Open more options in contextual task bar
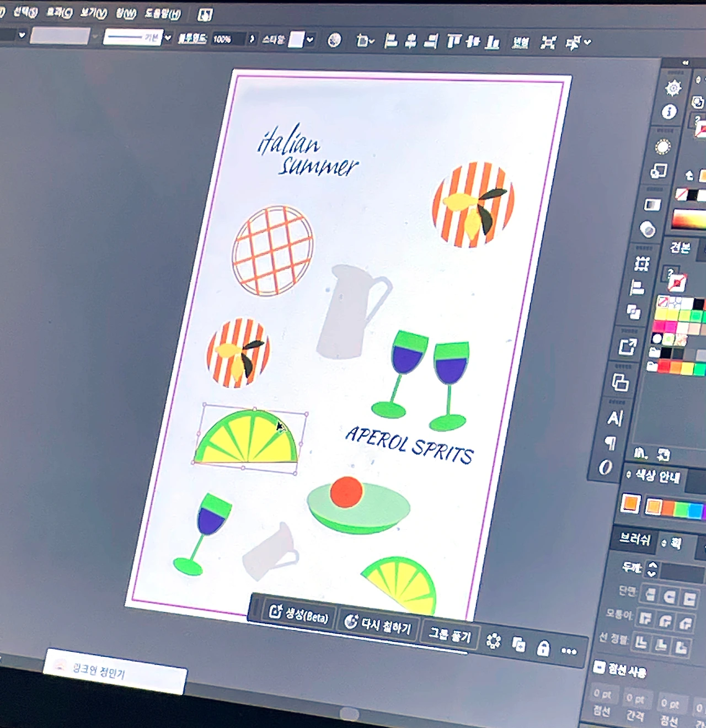Image resolution: width=706 pixels, height=728 pixels. click(569, 651)
